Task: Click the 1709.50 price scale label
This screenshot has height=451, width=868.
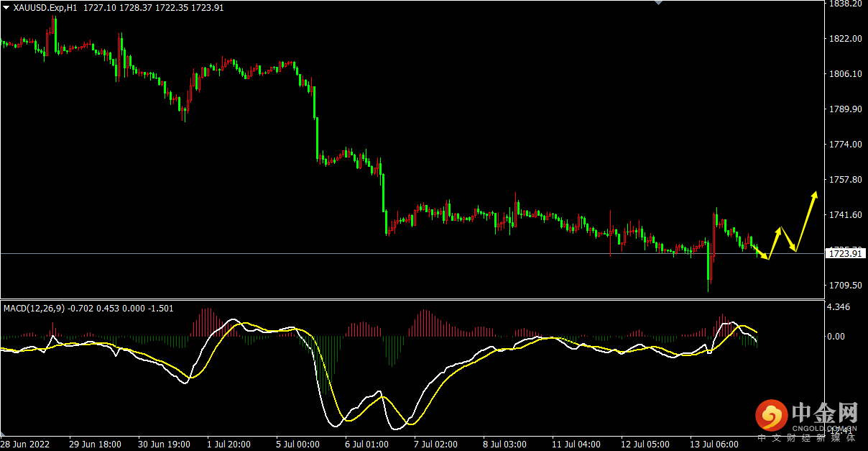Action: 844,286
